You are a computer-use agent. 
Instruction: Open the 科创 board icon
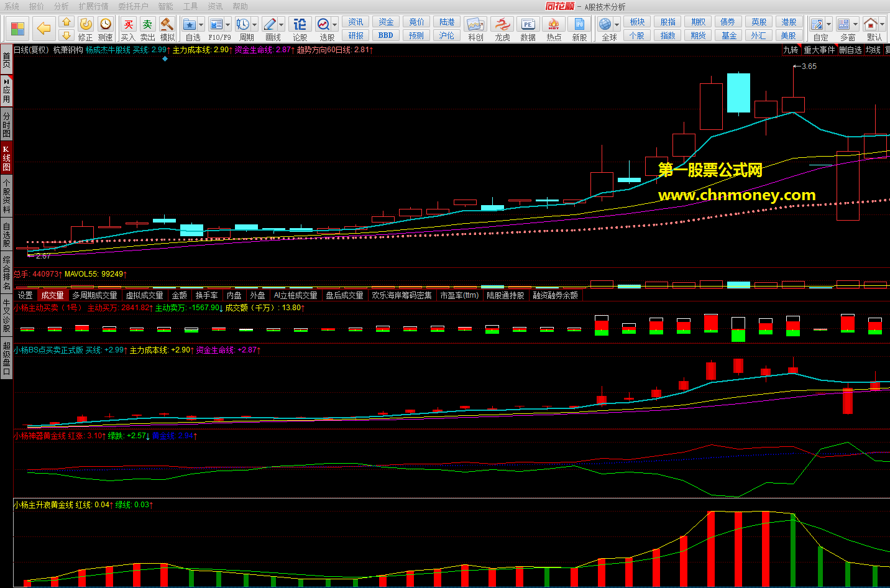pos(475,24)
